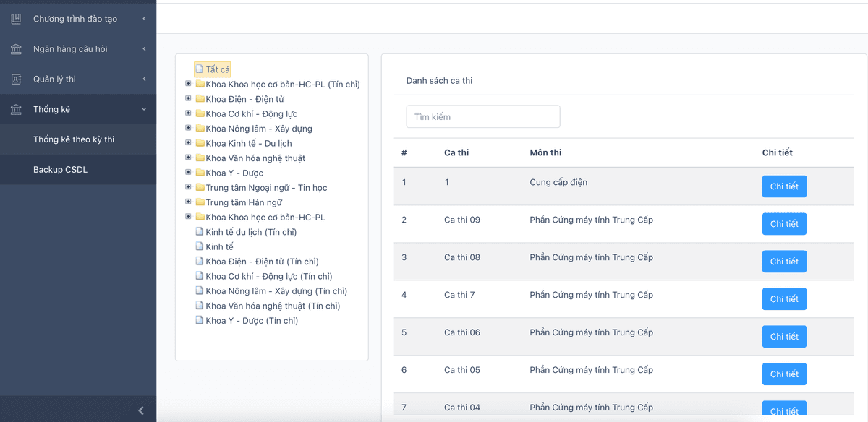Click the bank icon beside Ngân hàng câu hỏi
This screenshot has width=868, height=422.
click(16, 49)
